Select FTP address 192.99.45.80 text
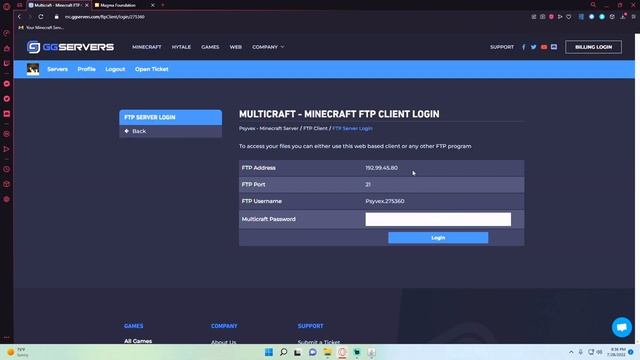 point(382,168)
